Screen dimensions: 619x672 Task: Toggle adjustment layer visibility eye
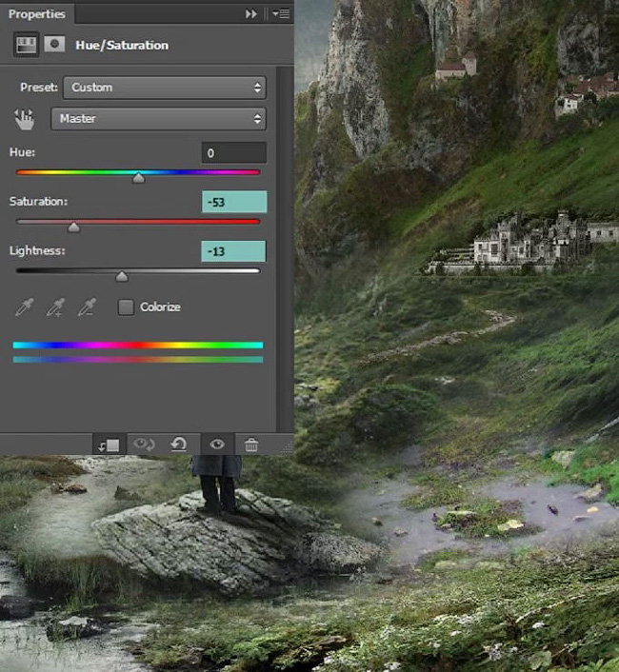click(x=217, y=444)
